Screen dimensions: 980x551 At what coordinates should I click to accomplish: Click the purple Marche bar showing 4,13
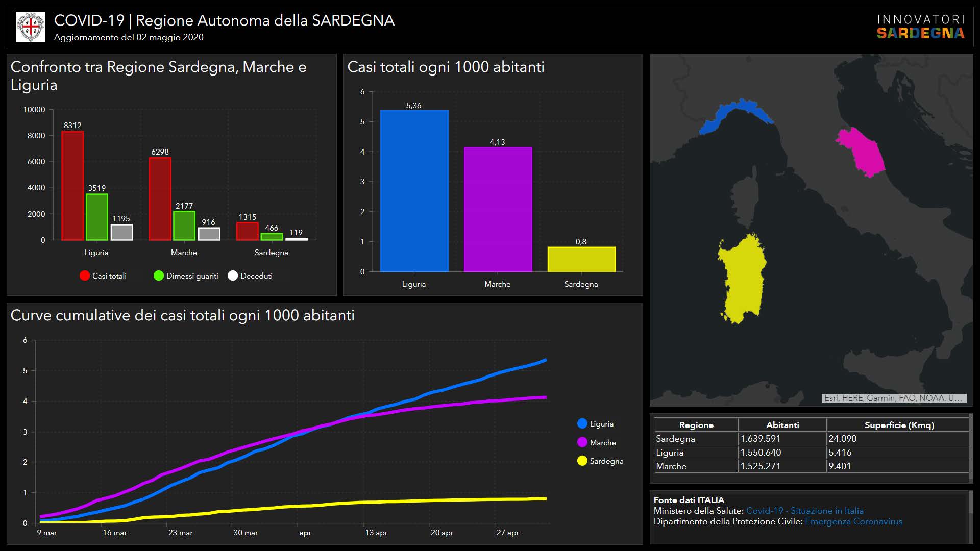pos(498,209)
